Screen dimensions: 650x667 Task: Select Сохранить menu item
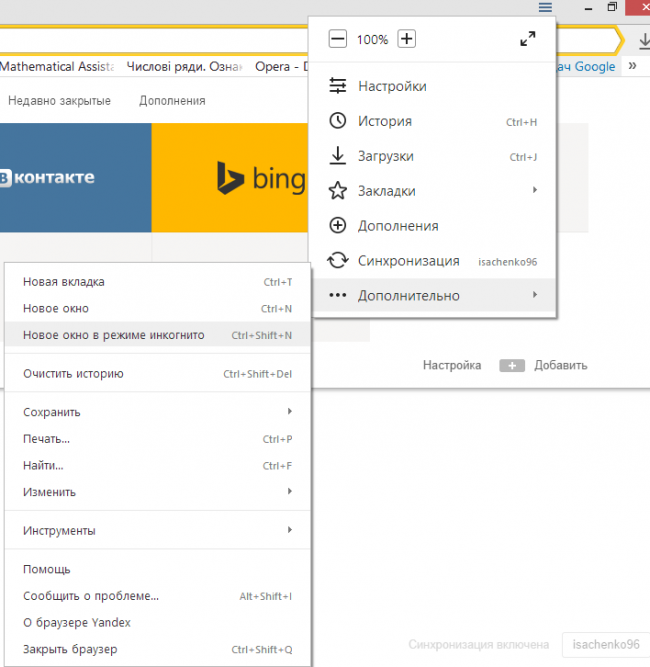coord(157,412)
